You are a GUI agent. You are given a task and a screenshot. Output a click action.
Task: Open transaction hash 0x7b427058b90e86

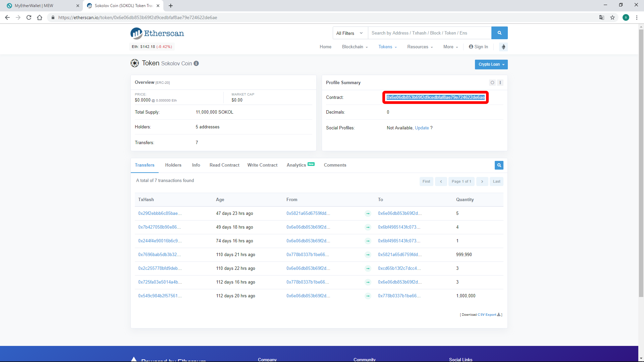click(159, 227)
